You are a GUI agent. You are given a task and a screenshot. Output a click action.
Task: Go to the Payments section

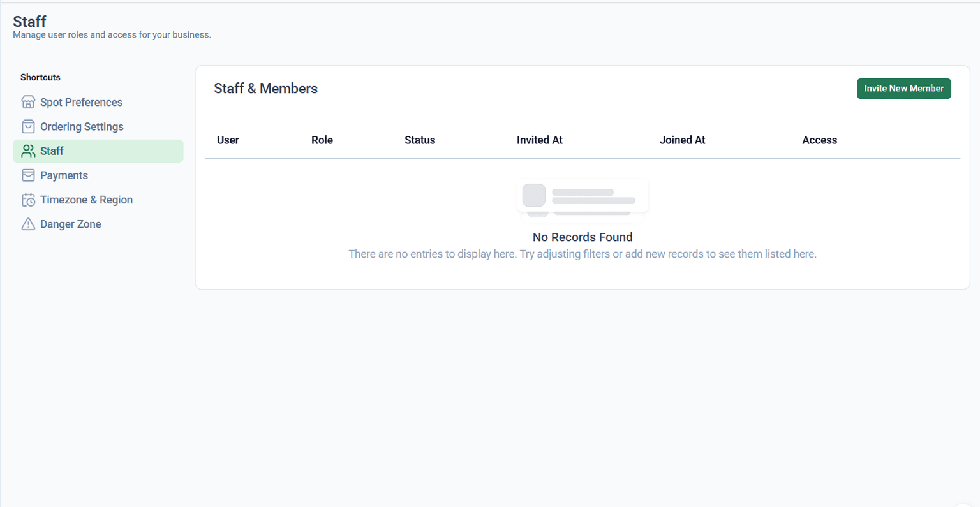tap(64, 175)
